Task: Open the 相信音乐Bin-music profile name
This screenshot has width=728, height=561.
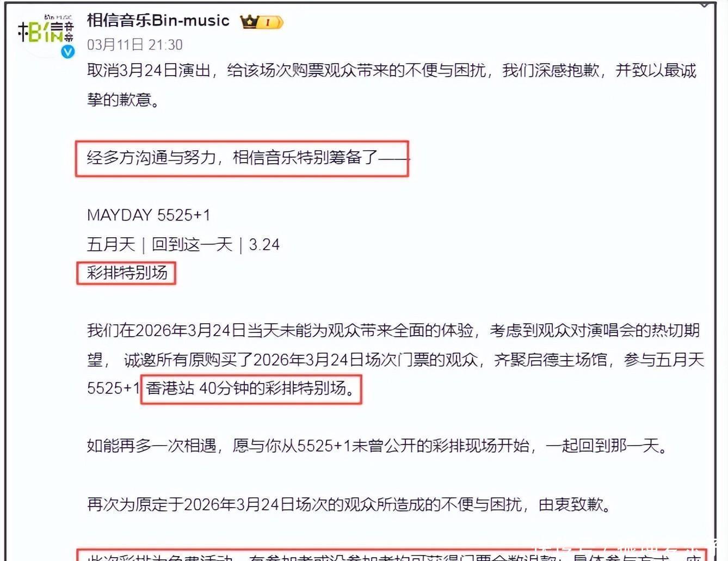Action: (x=158, y=21)
